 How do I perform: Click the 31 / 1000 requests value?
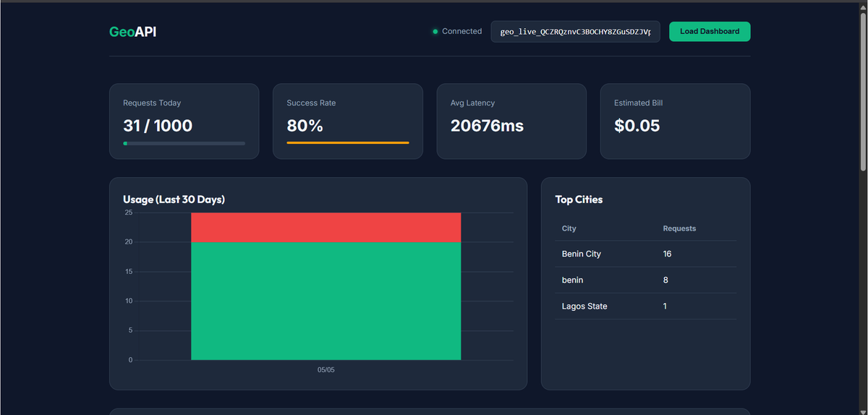click(x=158, y=126)
